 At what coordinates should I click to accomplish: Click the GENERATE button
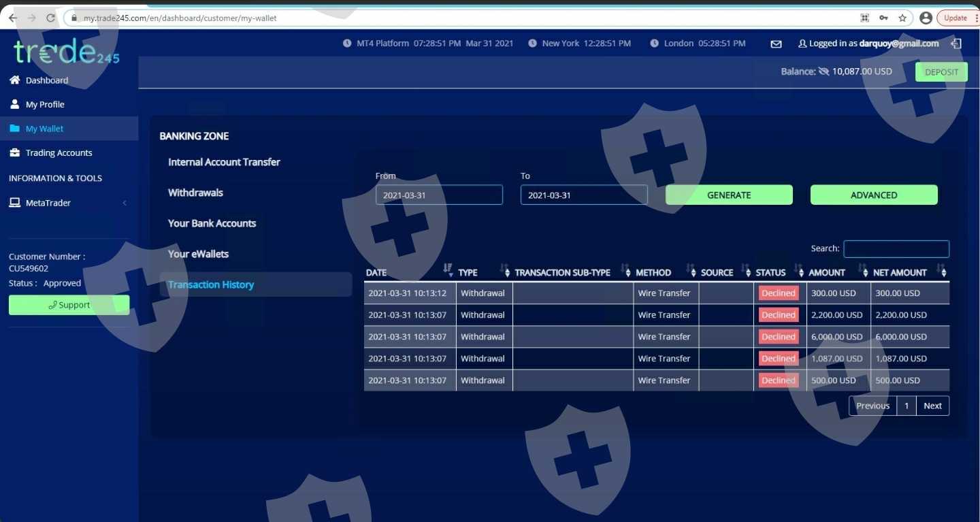(729, 195)
